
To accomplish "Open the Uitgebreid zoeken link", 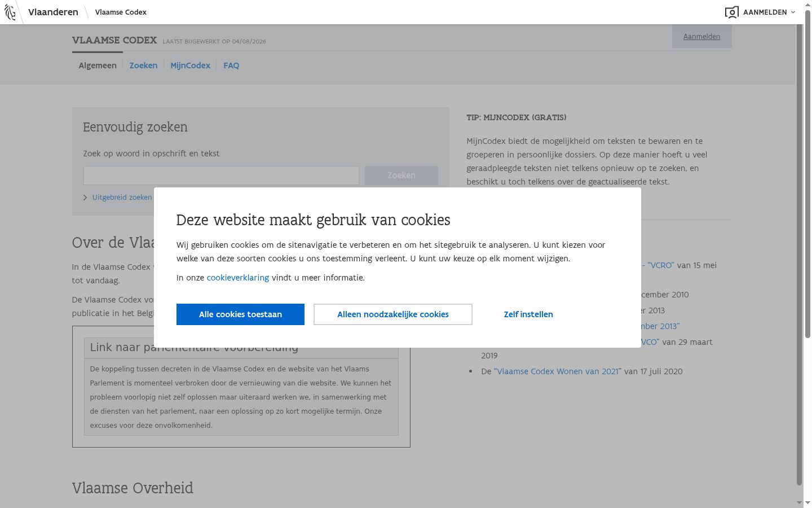I will (122, 198).
